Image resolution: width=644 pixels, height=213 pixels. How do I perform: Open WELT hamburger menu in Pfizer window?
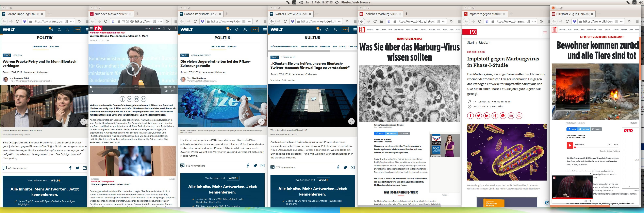(265, 30)
